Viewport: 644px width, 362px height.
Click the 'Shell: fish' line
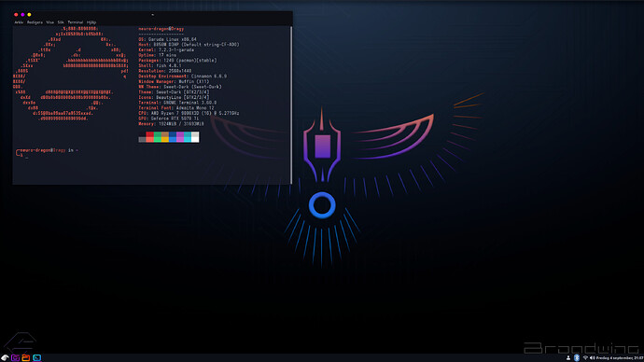point(160,65)
